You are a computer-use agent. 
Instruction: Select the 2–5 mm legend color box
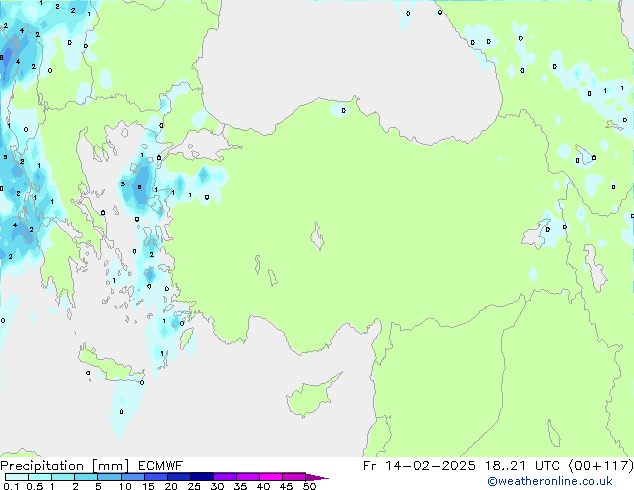(x=86, y=477)
